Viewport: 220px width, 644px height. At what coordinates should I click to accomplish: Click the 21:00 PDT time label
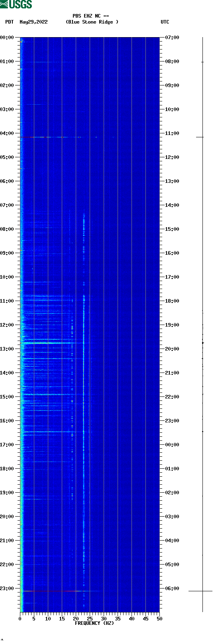(7, 541)
